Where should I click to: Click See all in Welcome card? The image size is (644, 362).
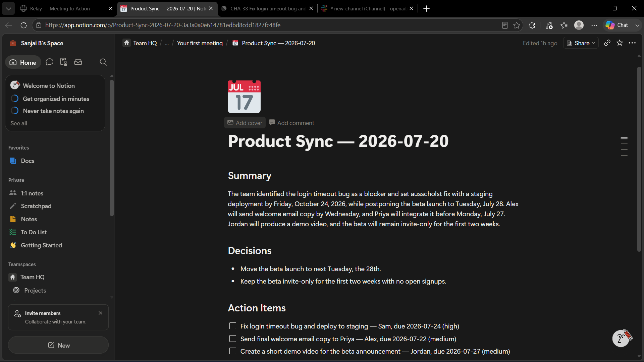(x=19, y=123)
